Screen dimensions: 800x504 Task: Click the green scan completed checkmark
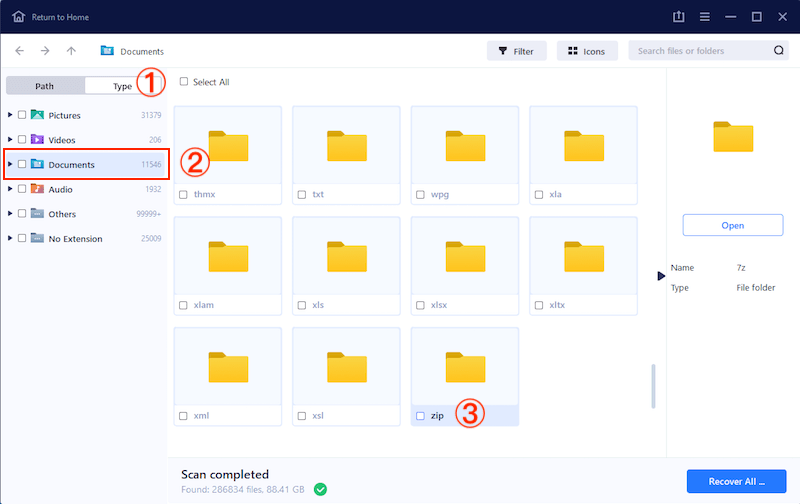coord(320,489)
